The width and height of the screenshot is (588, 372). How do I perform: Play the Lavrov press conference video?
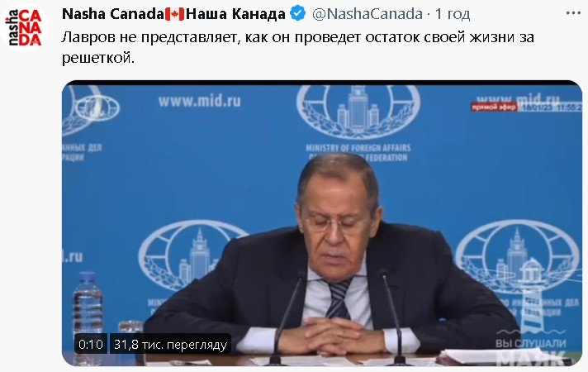pos(322,223)
